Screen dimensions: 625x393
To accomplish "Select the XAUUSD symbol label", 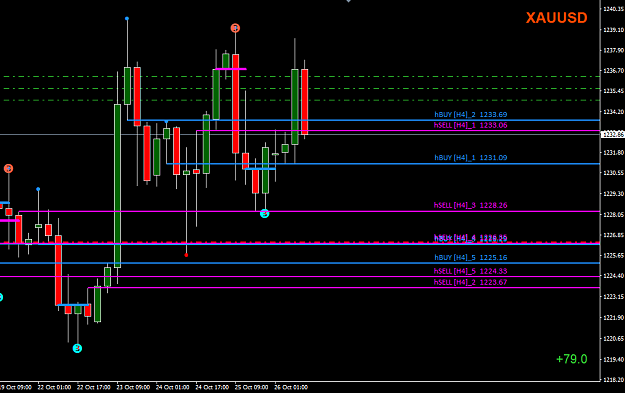I will coord(556,18).
